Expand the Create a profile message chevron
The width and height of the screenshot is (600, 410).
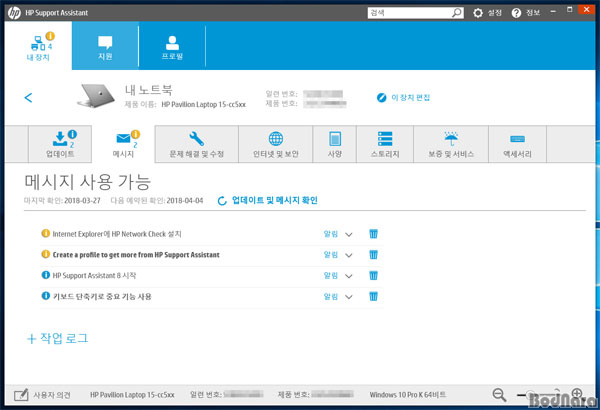(349, 255)
